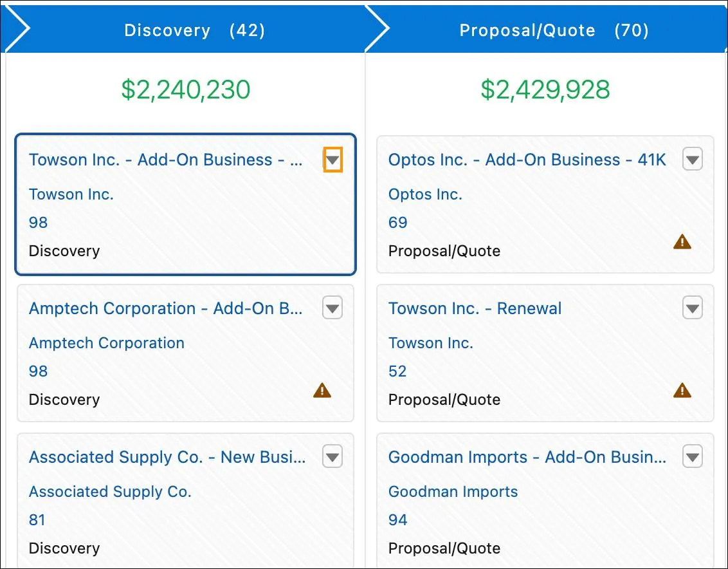Click the Amptech Corporation account link
Viewport: 728px width, 569px height.
click(106, 343)
